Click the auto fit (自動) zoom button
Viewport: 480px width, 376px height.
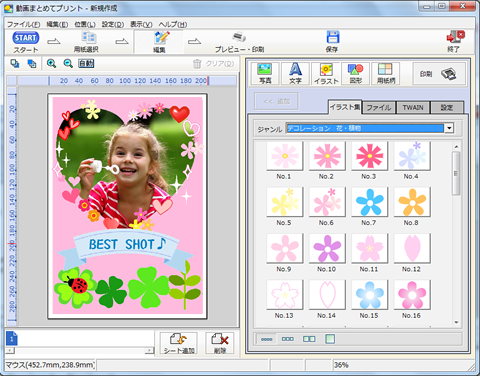tap(86, 63)
